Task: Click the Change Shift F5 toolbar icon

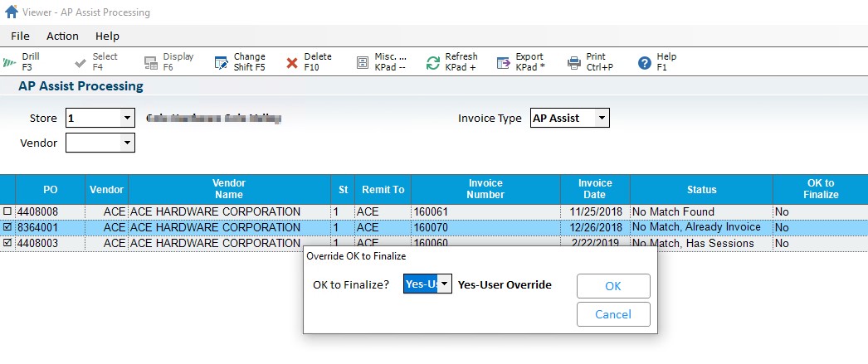Action: 222,62
